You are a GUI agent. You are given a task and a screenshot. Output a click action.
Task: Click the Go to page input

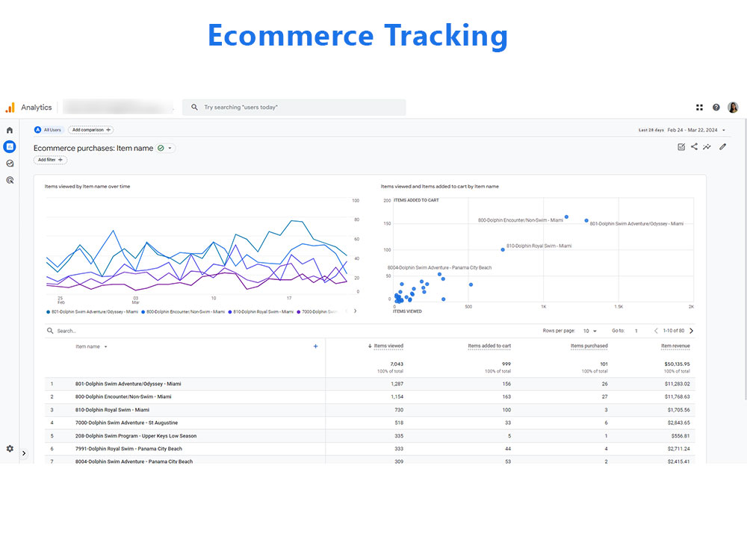[636, 331]
